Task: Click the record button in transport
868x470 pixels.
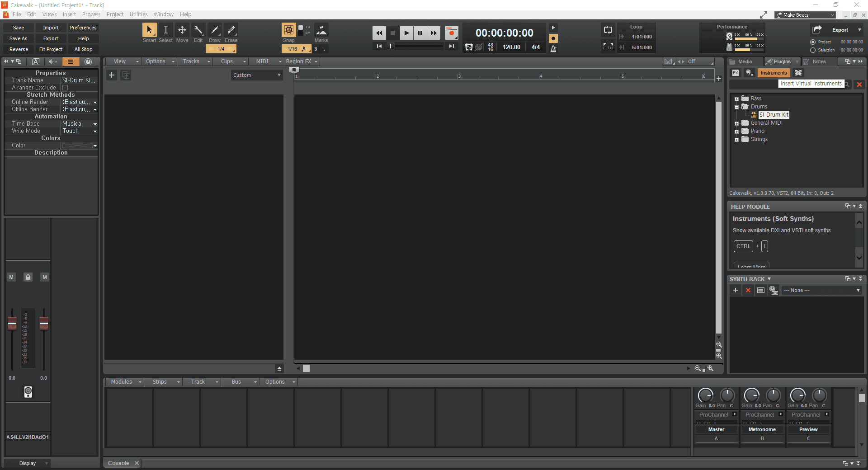Action: 451,33
